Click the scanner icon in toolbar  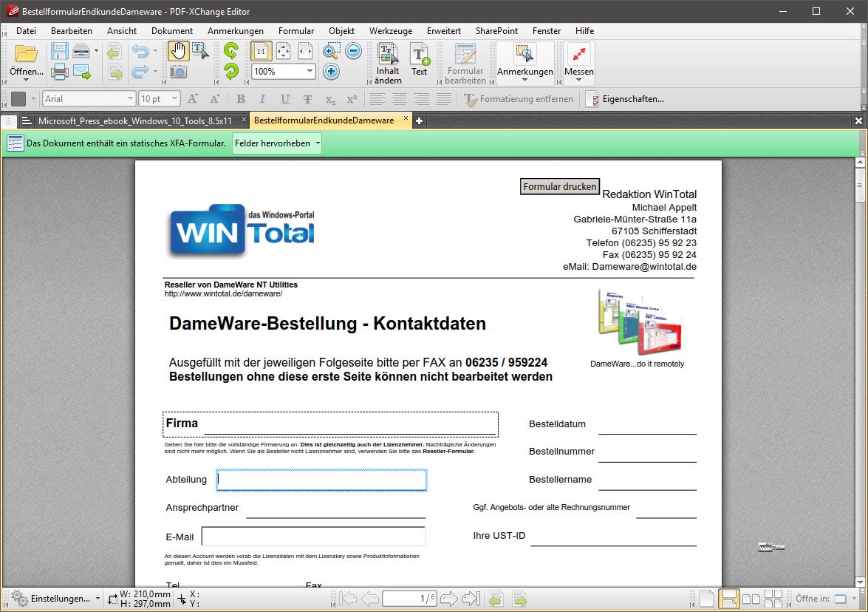pyautogui.click(x=81, y=51)
